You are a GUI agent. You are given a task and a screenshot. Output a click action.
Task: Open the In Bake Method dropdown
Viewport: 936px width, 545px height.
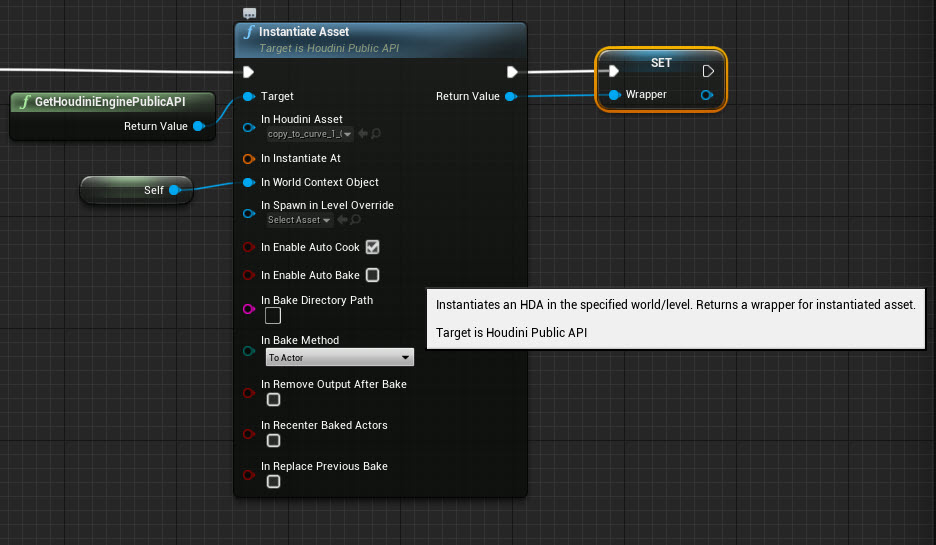(x=340, y=358)
